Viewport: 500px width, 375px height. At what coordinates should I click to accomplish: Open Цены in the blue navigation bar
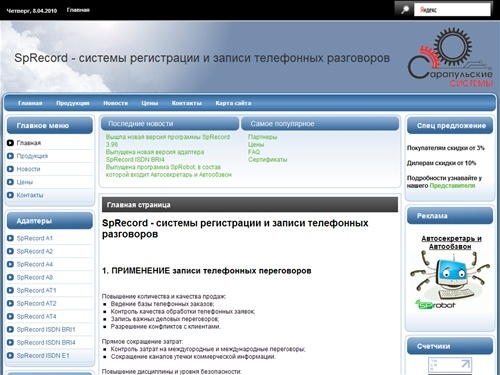click(150, 103)
